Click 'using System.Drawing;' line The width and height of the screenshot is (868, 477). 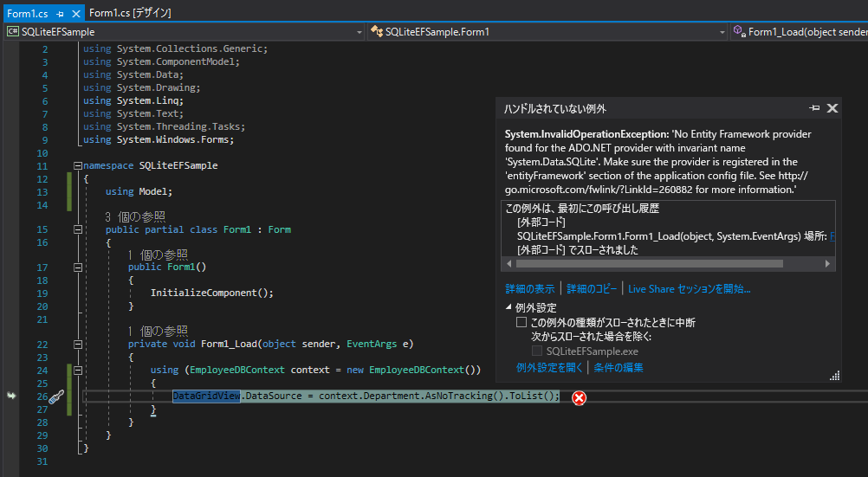pos(142,87)
